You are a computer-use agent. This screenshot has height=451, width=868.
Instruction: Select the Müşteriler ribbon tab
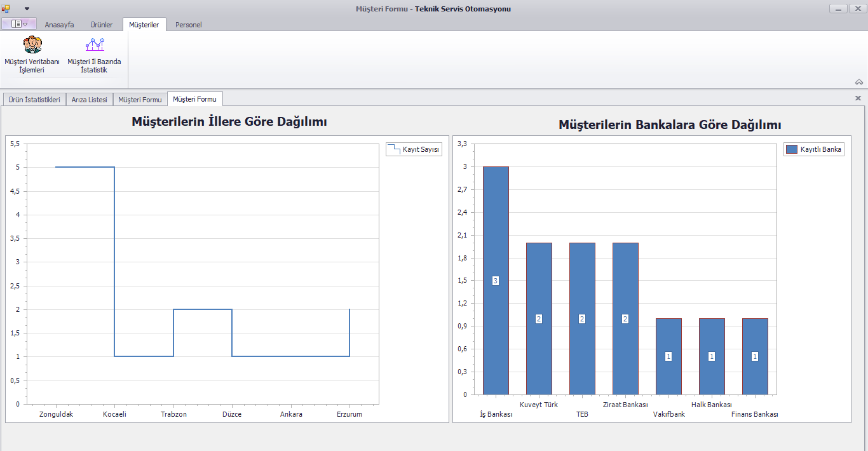click(144, 25)
